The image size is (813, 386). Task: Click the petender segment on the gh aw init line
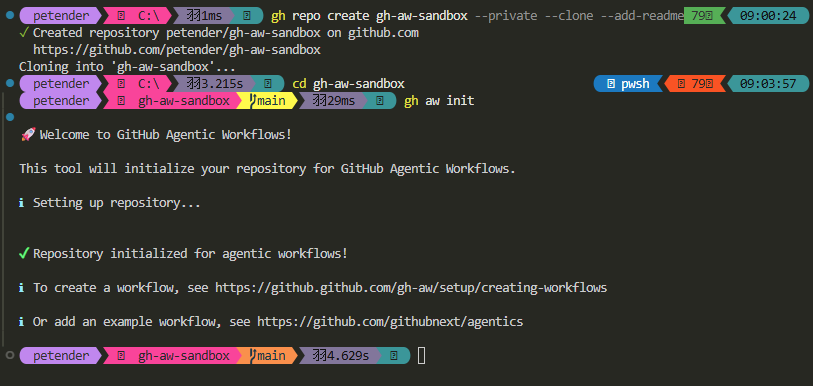point(61,101)
